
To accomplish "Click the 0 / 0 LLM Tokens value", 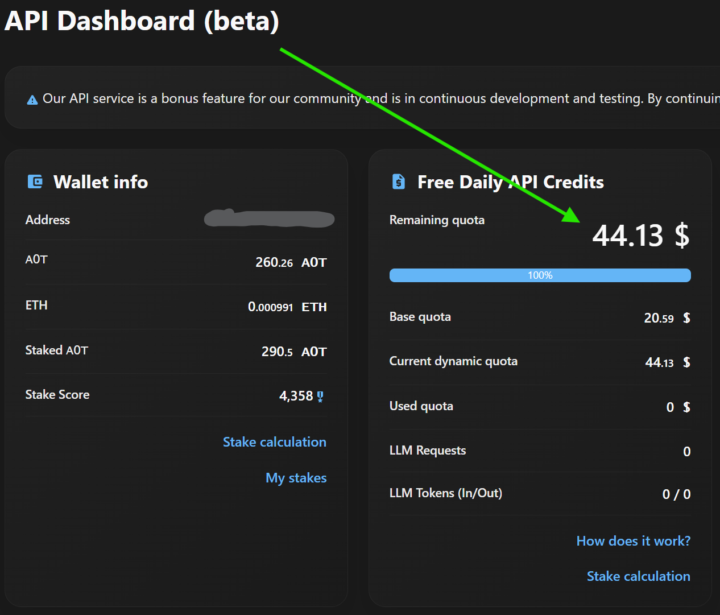I will (x=676, y=494).
